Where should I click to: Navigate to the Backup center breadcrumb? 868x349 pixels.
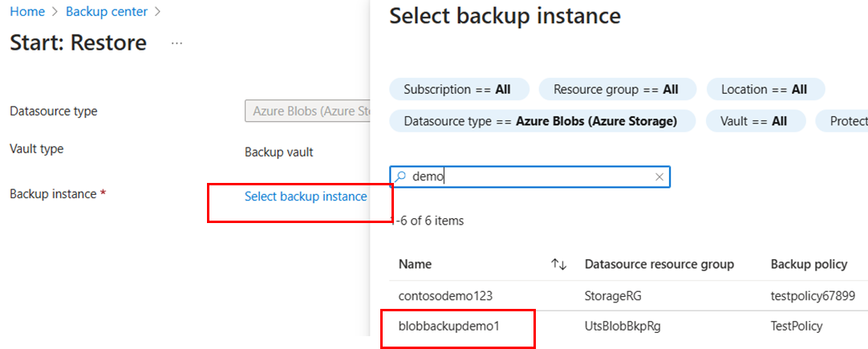point(107,12)
